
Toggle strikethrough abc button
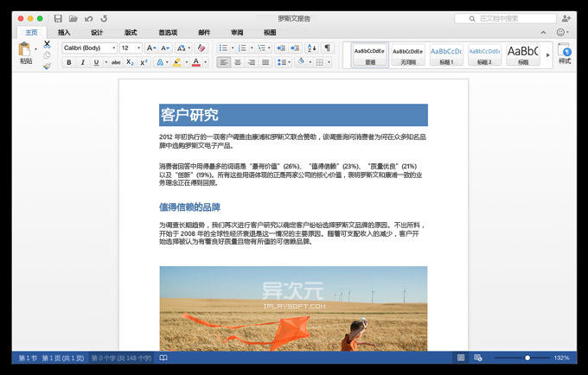click(116, 62)
